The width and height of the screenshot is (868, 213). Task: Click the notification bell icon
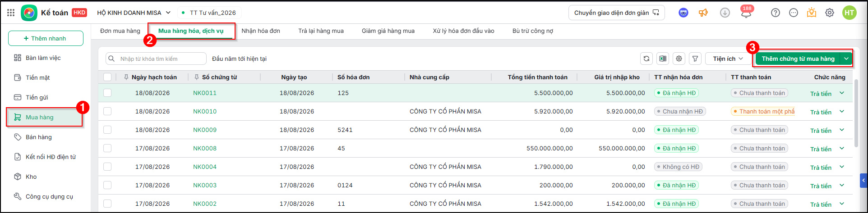coord(746,13)
